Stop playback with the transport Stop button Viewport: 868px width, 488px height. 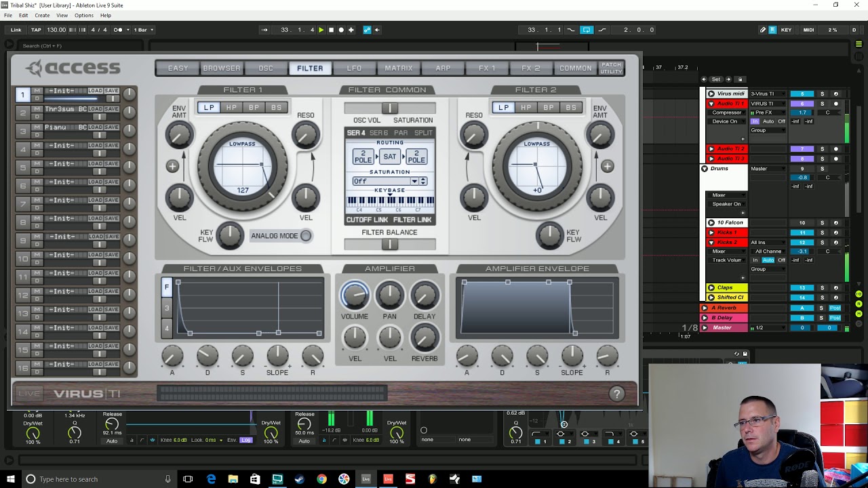point(331,30)
